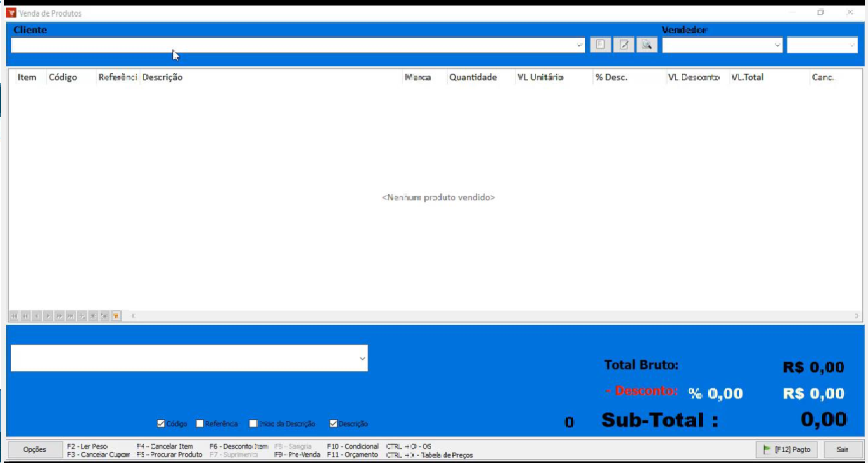Click the orange filter funnel icon
The height and width of the screenshot is (463, 868).
(116, 316)
